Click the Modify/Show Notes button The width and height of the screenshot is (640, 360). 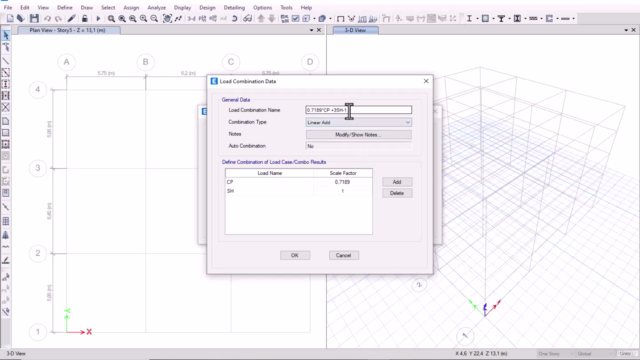coord(358,135)
